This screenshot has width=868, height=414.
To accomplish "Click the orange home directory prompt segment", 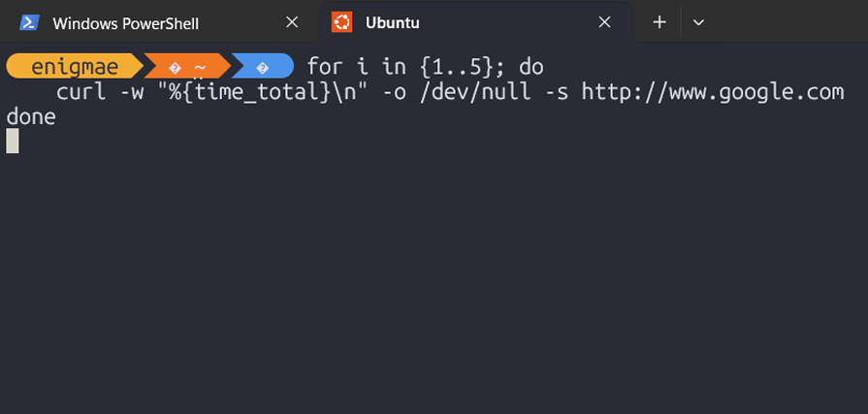I will tap(188, 67).
